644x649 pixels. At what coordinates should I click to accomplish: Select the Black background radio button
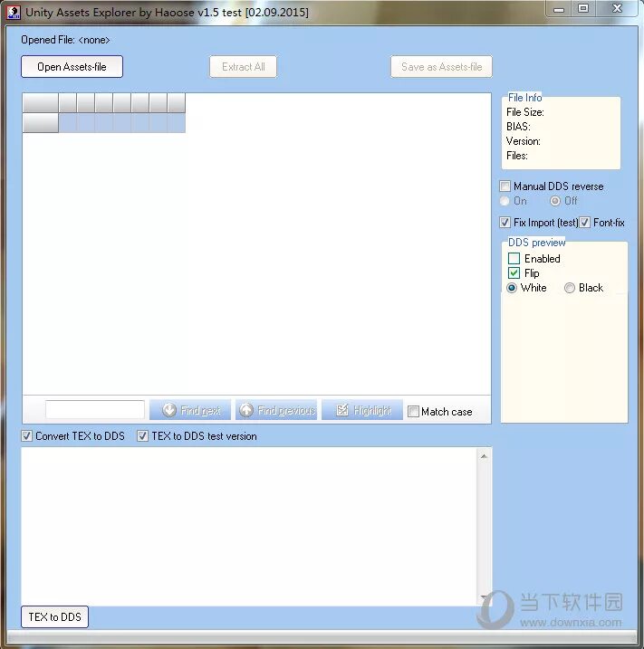(x=570, y=288)
